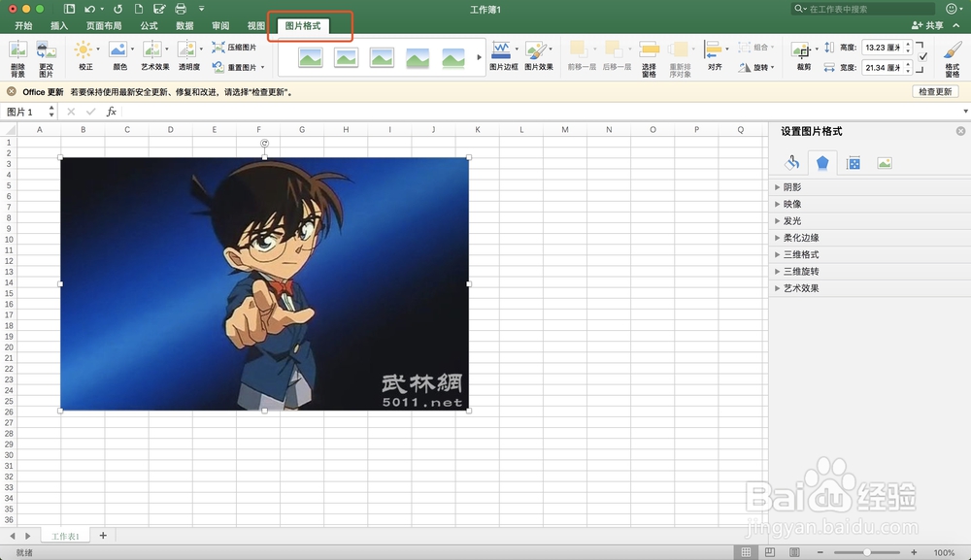Open Size & Properties tab in format panel
This screenshot has width=971, height=560.
[x=854, y=163]
